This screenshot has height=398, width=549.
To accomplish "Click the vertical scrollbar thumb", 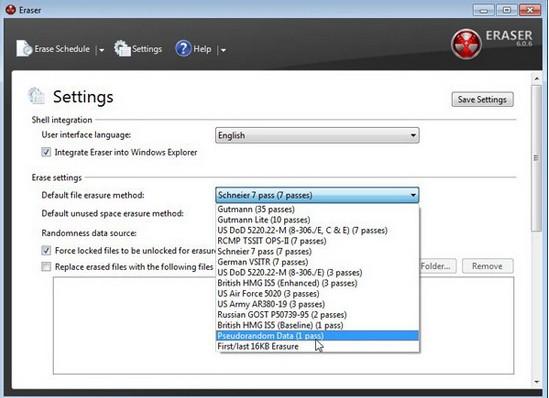I will 536,158.
